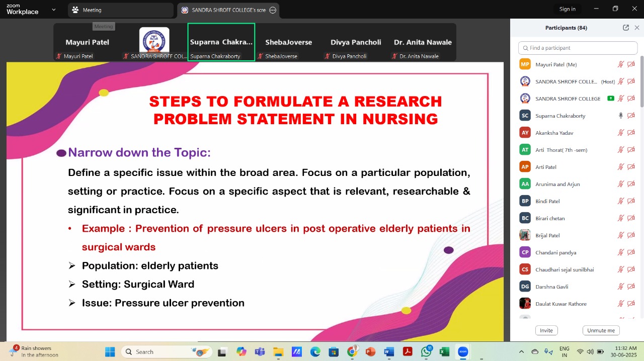Click the Find a participant search field
This screenshot has height=361, width=644.
click(578, 48)
